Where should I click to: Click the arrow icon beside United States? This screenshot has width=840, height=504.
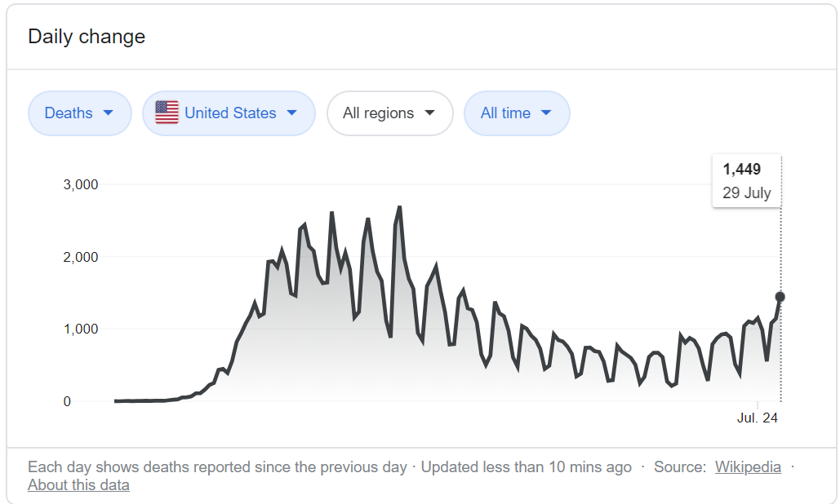click(x=291, y=113)
